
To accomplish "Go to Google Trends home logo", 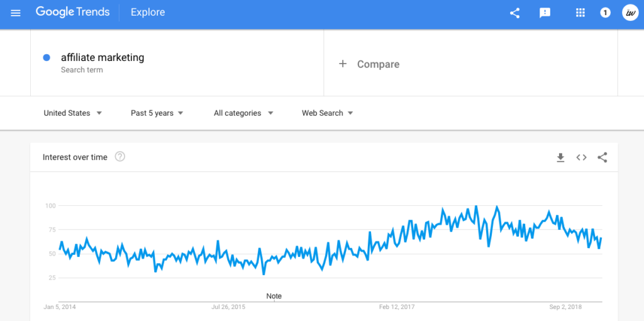I will click(x=73, y=13).
